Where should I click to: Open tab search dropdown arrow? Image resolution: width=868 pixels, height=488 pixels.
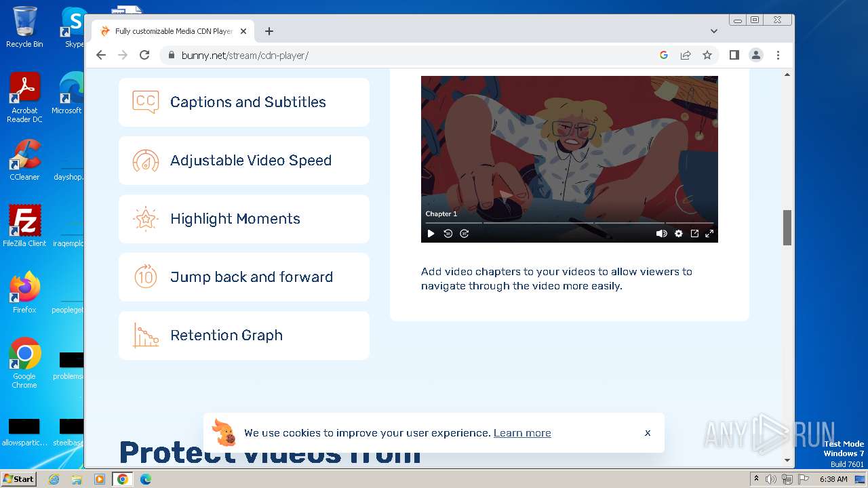click(714, 31)
